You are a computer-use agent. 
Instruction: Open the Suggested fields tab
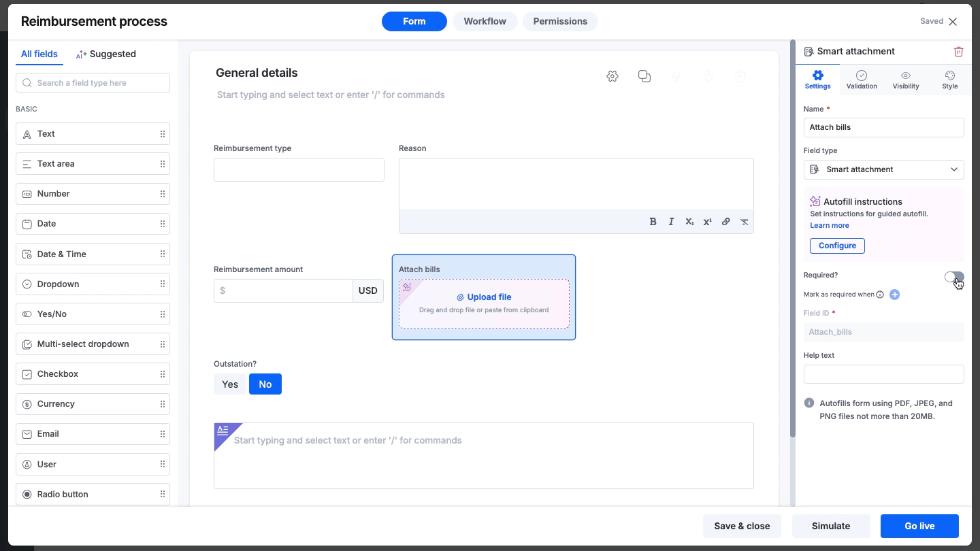106,54
